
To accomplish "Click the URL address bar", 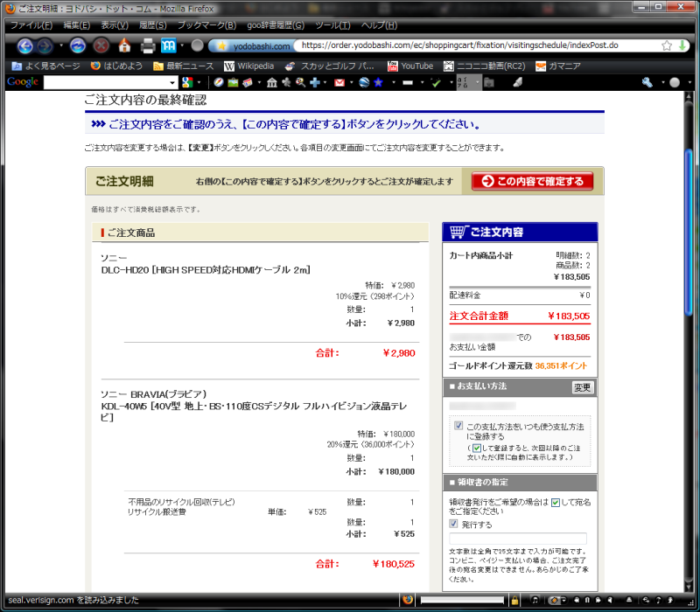I will click(479, 45).
